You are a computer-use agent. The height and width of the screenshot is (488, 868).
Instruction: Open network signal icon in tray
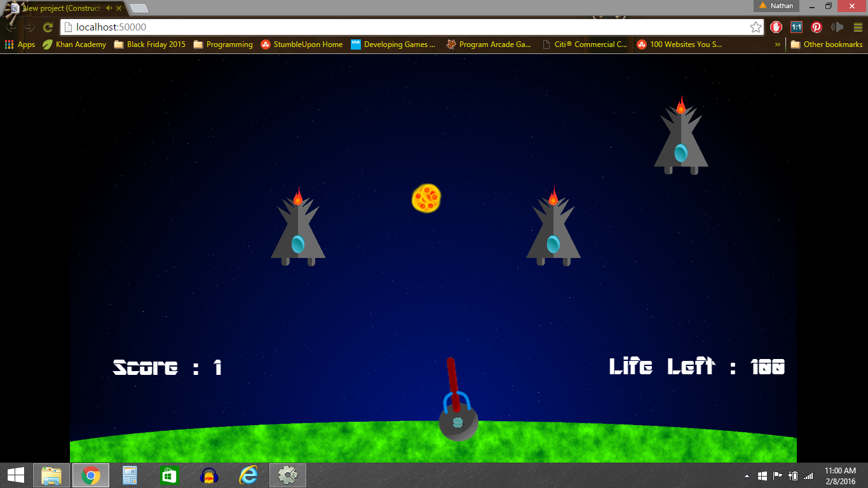(x=808, y=475)
